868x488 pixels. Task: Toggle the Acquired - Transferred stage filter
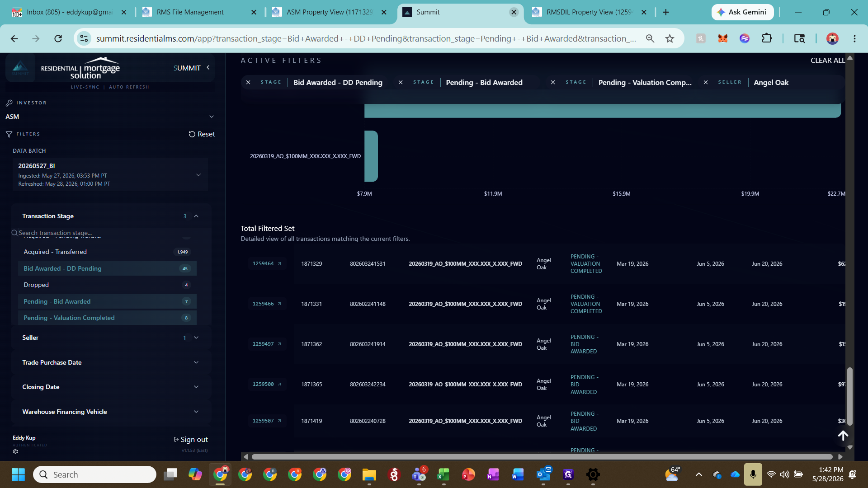pos(107,252)
